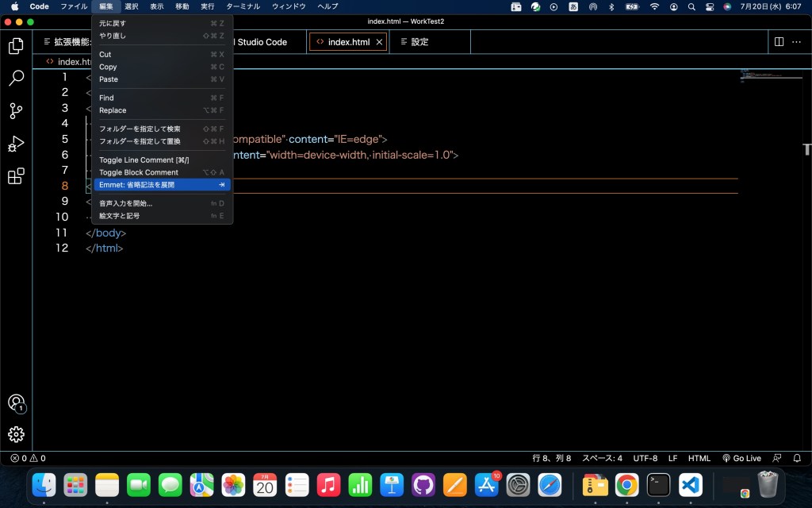Open the Manage gear icon
The height and width of the screenshot is (508, 812).
pyautogui.click(x=16, y=434)
